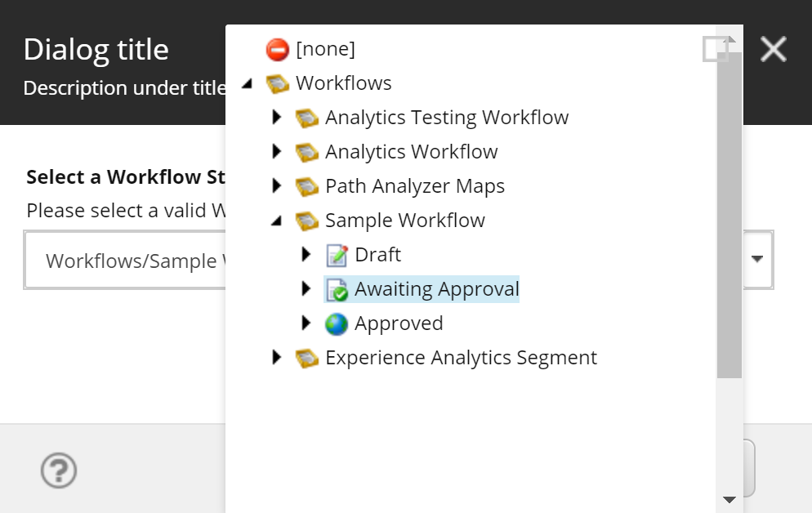Viewport: 812px width, 513px height.
Task: Expand the Draft state node
Action: (x=306, y=254)
